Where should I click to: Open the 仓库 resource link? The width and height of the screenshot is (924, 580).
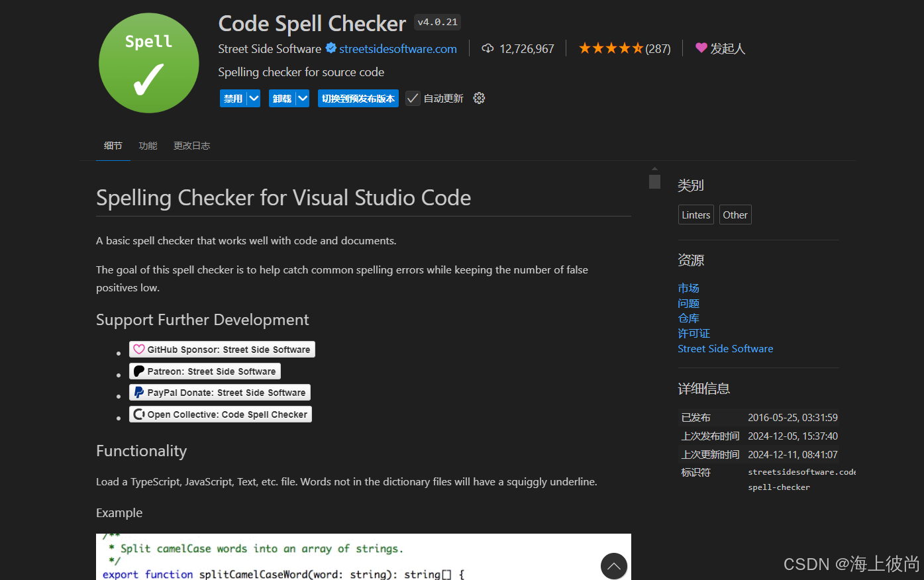coord(688,318)
